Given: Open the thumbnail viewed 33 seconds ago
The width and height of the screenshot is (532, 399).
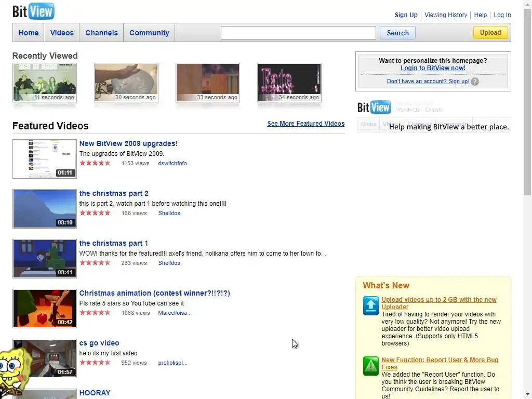Looking at the screenshot, I should coord(208,83).
